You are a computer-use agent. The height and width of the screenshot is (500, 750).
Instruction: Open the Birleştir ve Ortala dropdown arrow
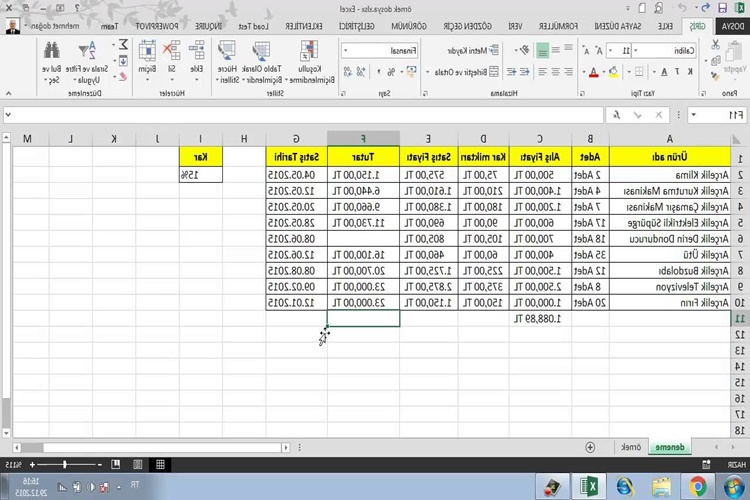click(428, 72)
